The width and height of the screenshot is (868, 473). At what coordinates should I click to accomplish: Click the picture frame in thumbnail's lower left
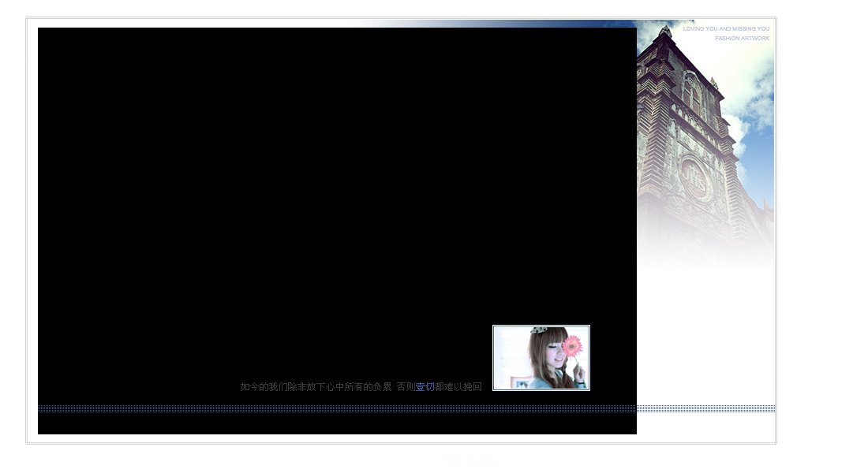520,382
